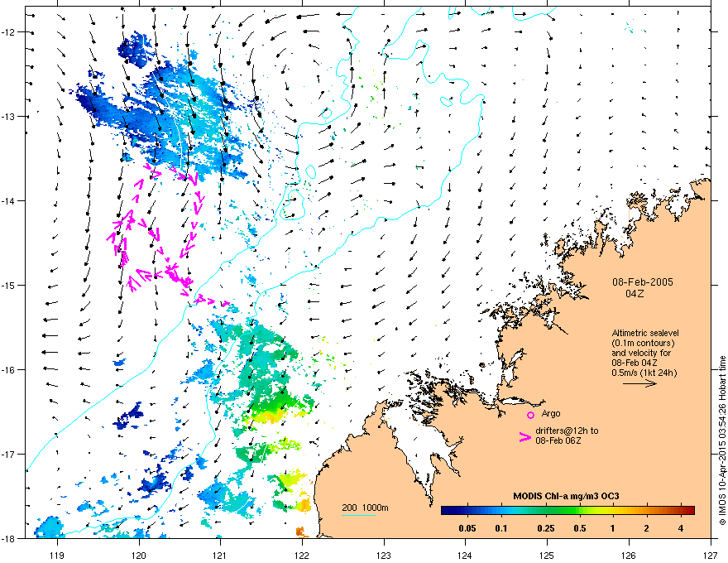Image resolution: width=728 pixels, height=563 pixels.
Task: Click the 'MODIS Chl-a mg/m3 OC3' colorbar title
Action: tap(566, 496)
